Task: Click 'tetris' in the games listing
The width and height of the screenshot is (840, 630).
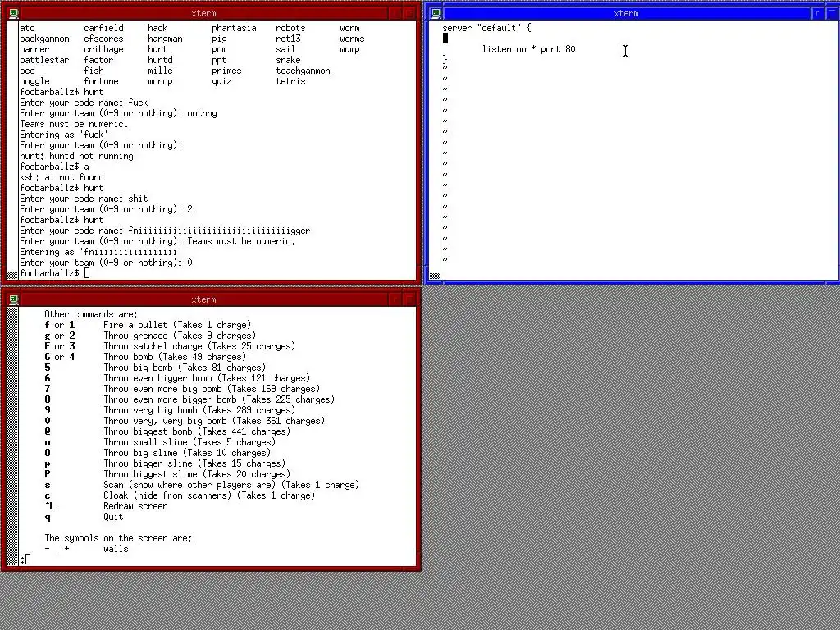Action: click(290, 81)
